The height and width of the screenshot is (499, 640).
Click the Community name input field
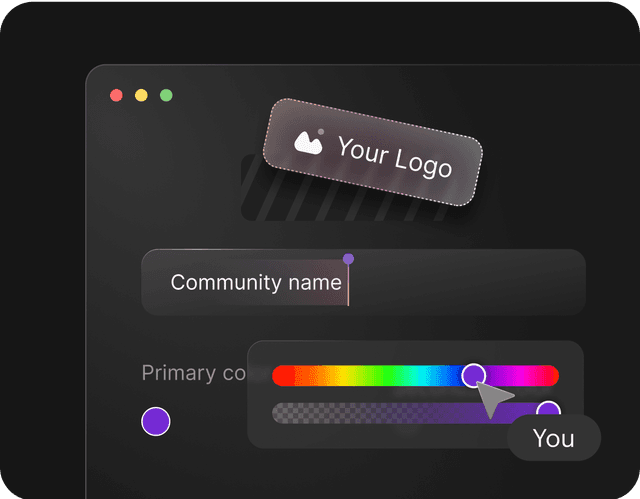pyautogui.click(x=363, y=282)
